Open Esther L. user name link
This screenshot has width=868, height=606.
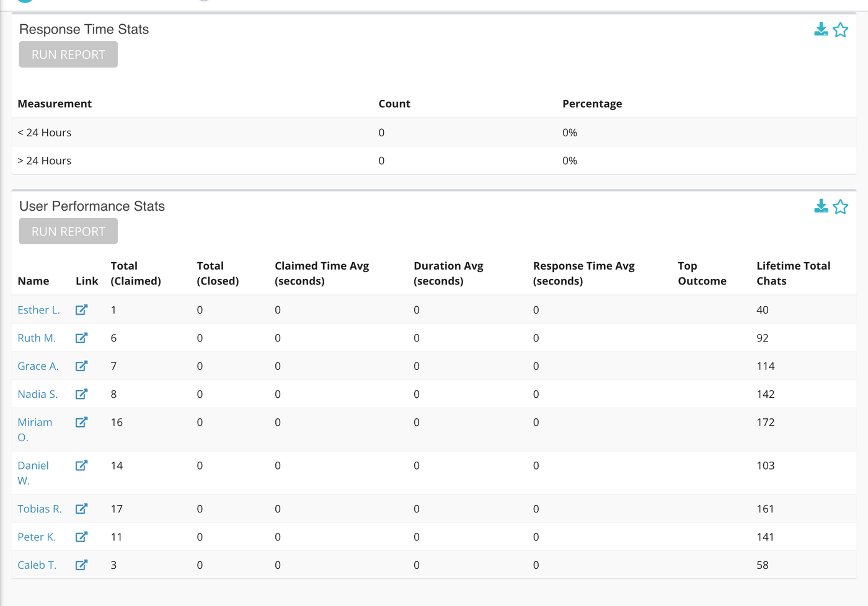pos(38,310)
